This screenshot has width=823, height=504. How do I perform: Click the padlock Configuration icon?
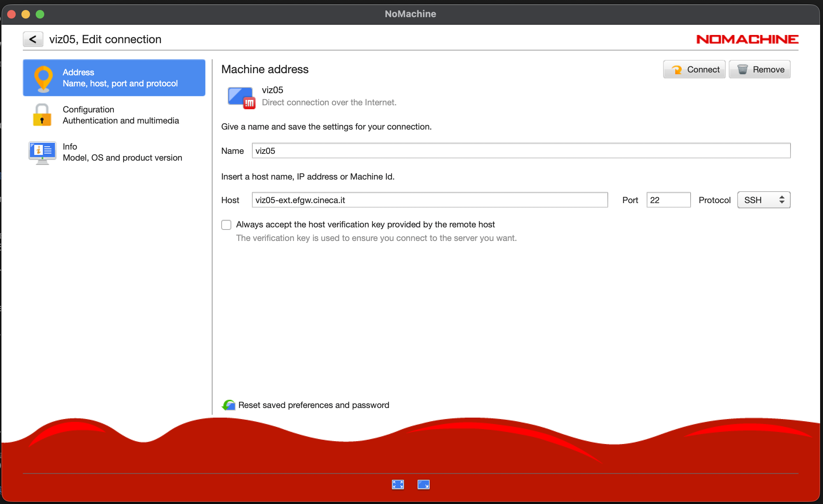coord(42,115)
